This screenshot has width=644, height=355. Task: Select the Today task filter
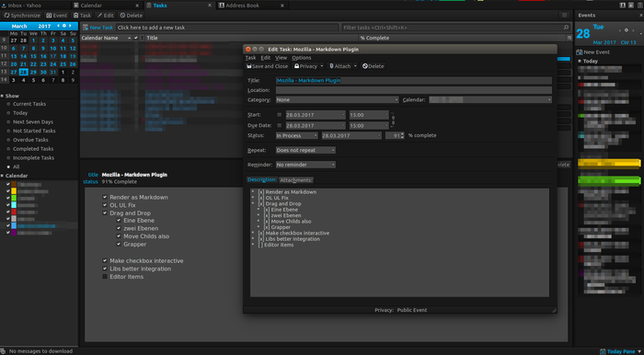(20, 113)
